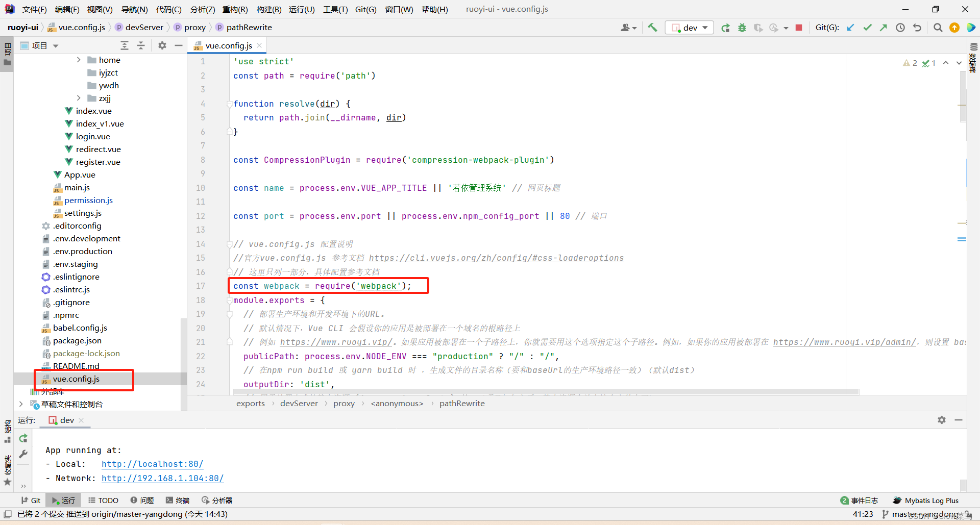This screenshot has height=525, width=980.
Task: Go to next highlighted error arrow
Action: [x=959, y=63]
